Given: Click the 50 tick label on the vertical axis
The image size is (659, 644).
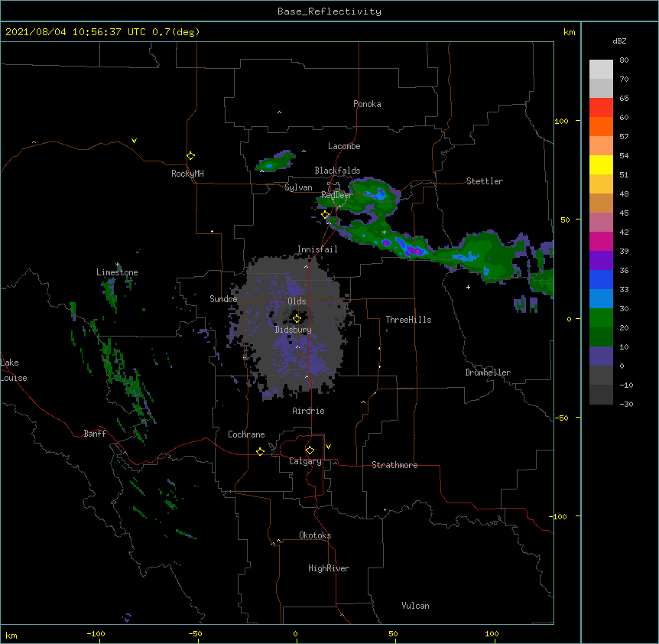Looking at the screenshot, I should pos(565,220).
